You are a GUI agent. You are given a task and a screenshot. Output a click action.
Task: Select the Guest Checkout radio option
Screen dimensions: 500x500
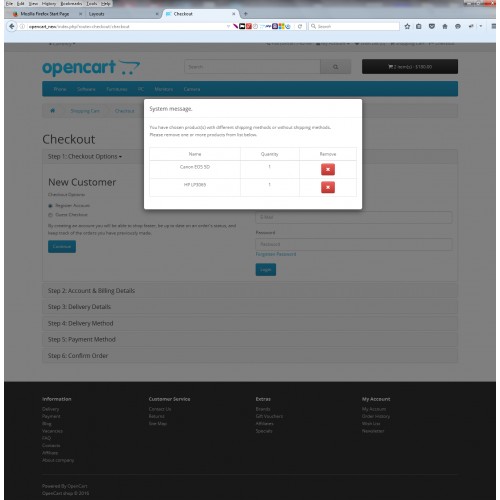pyautogui.click(x=51, y=215)
